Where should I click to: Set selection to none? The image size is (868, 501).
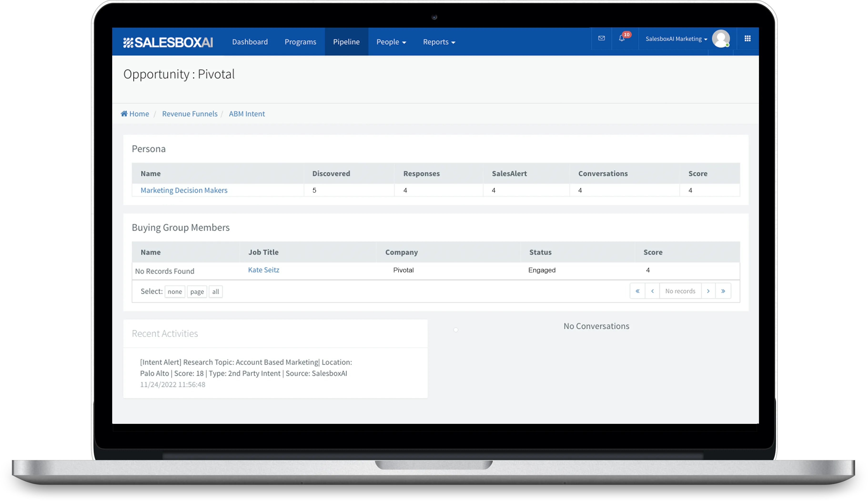[x=175, y=292]
